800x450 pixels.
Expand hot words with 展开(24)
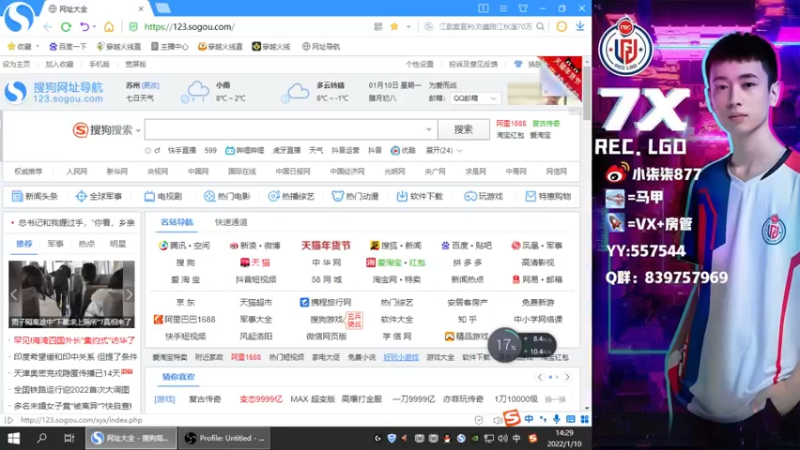pyautogui.click(x=444, y=151)
